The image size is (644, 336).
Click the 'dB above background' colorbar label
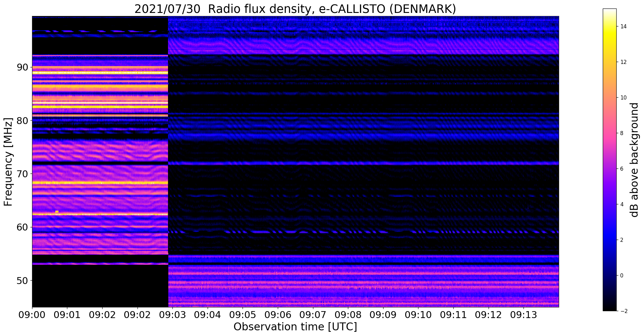635,160
